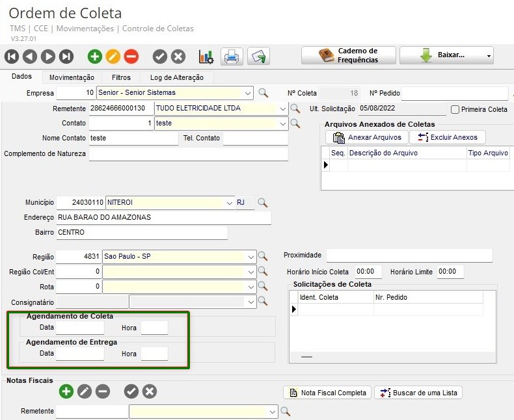Search Região with magnifier icon
514x420 pixels.
263,256
